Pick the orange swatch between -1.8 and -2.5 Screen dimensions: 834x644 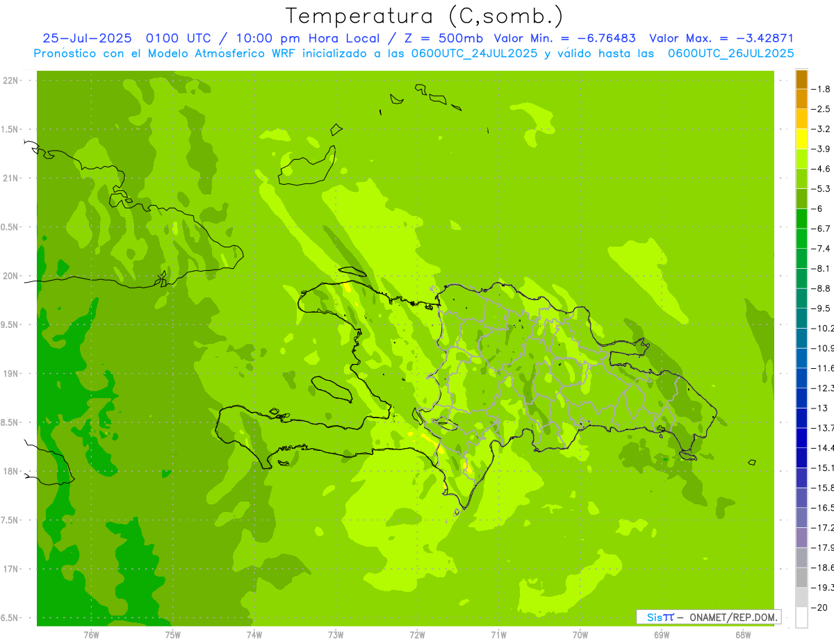[802, 99]
